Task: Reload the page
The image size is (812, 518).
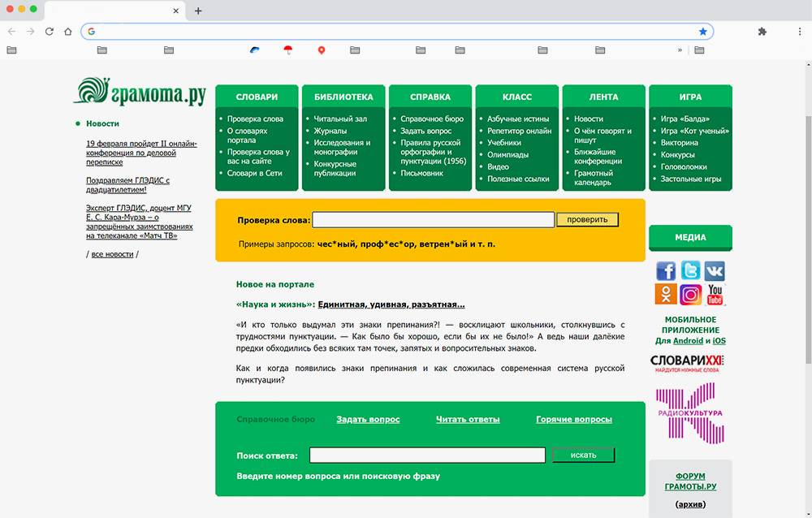Action: [50, 32]
